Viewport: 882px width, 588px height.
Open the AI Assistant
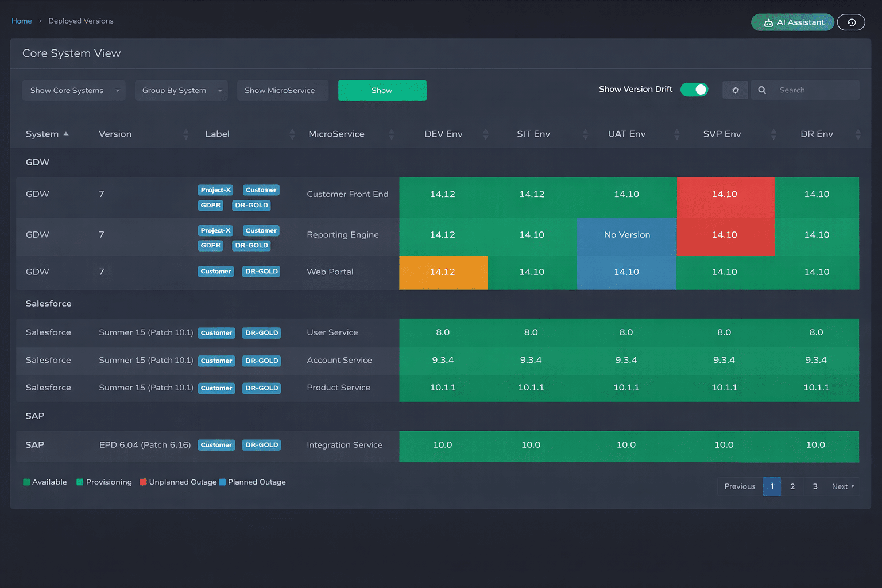pos(792,22)
